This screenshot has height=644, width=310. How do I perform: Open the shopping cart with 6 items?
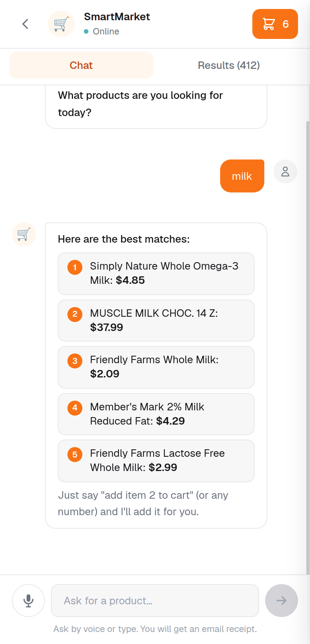point(275,24)
